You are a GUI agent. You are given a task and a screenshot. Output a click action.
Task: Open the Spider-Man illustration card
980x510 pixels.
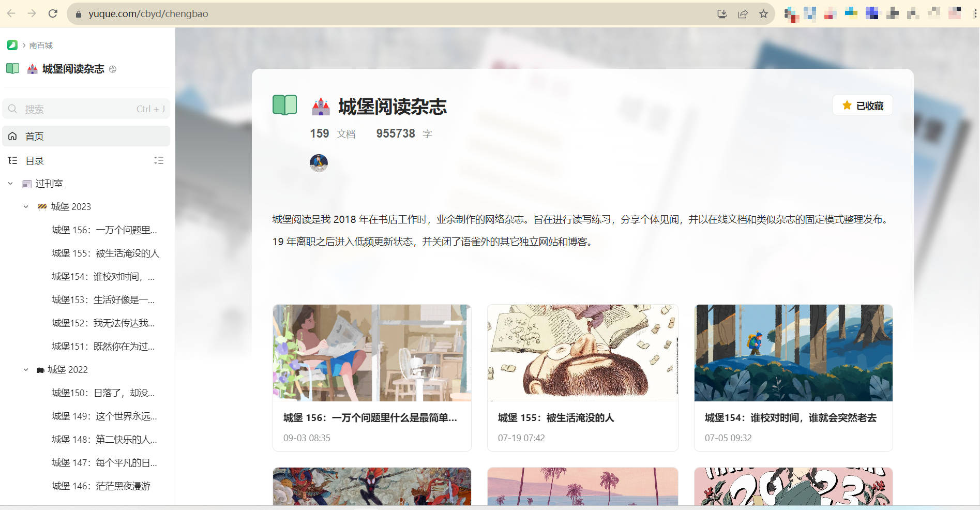(372, 487)
